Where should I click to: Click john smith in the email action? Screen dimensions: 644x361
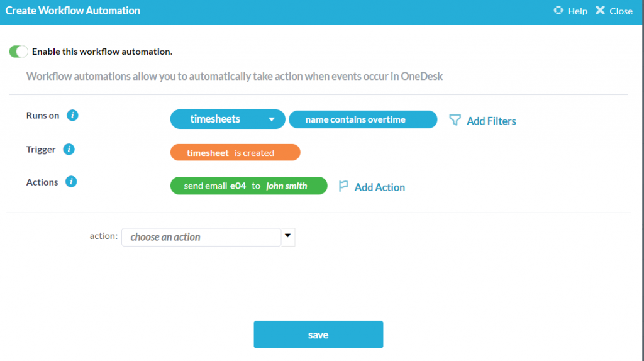287,186
